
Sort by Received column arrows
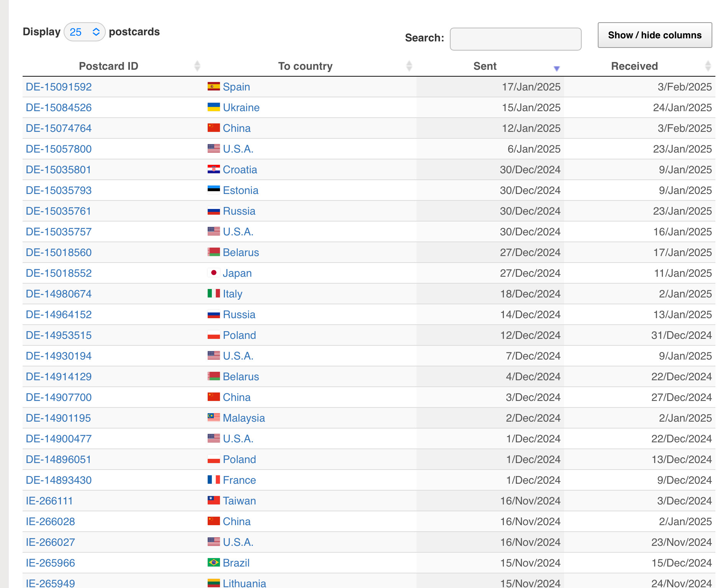coord(708,66)
